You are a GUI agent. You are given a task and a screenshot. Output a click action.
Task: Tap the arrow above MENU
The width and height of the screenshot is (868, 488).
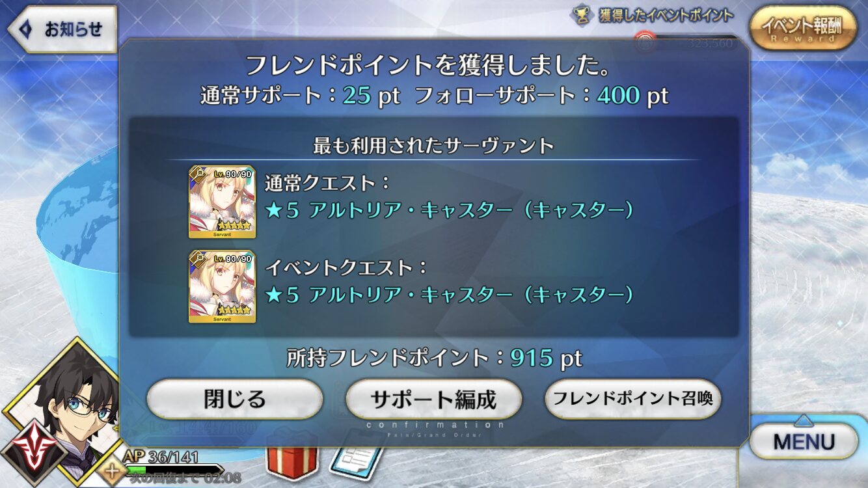(804, 420)
